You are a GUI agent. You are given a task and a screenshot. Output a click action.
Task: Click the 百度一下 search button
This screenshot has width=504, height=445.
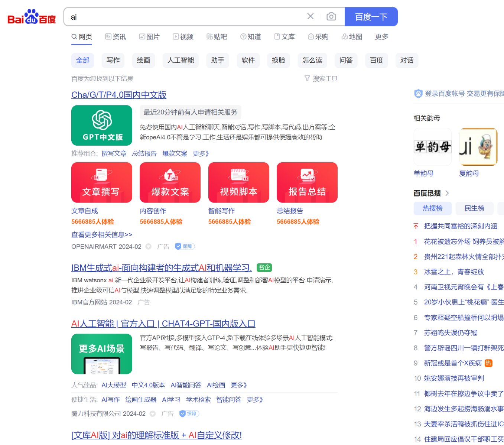click(x=371, y=17)
